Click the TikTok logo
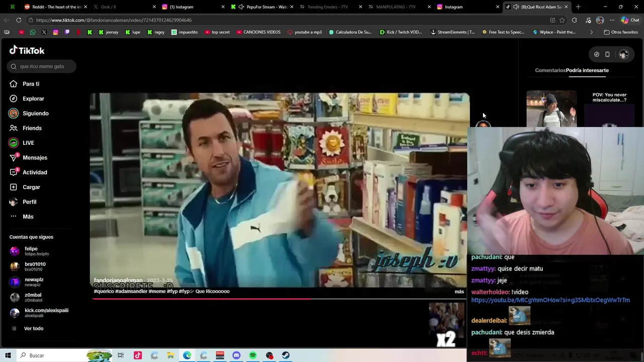 click(x=27, y=50)
